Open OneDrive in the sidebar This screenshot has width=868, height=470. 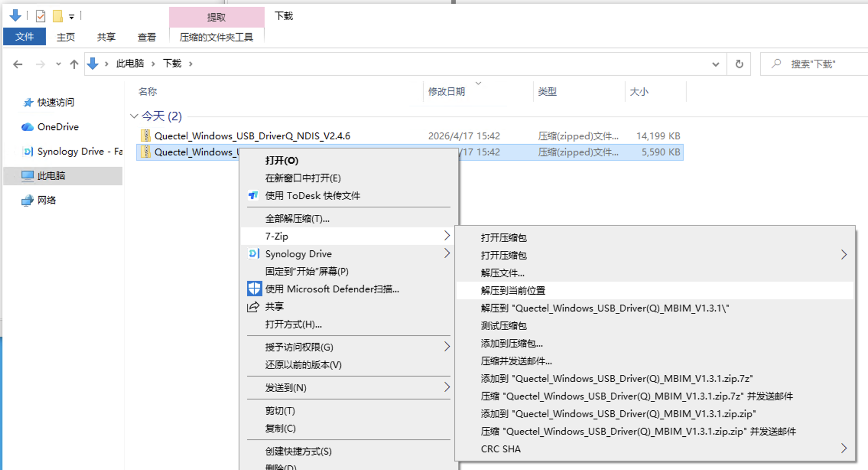coord(58,127)
